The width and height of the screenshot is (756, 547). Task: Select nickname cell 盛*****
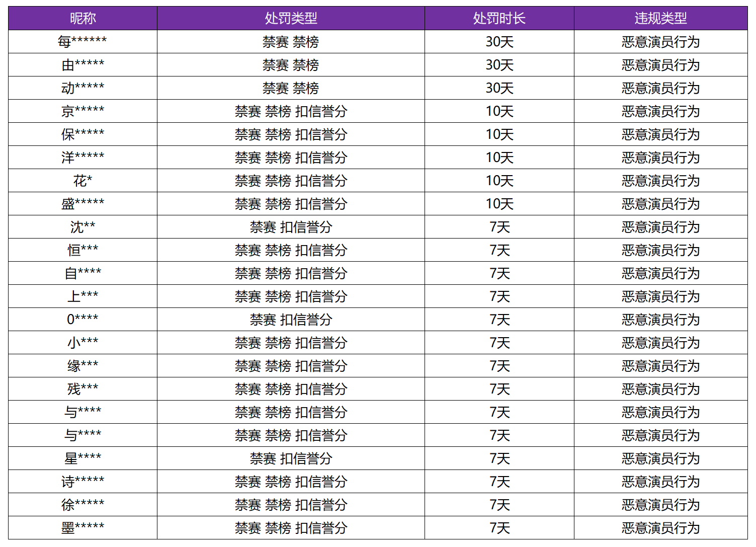point(82,204)
